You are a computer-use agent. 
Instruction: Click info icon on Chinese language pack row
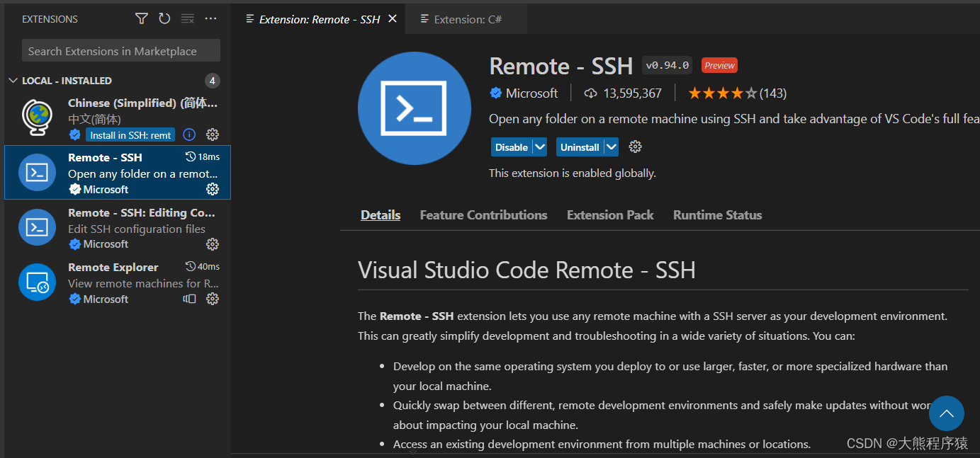click(x=189, y=134)
